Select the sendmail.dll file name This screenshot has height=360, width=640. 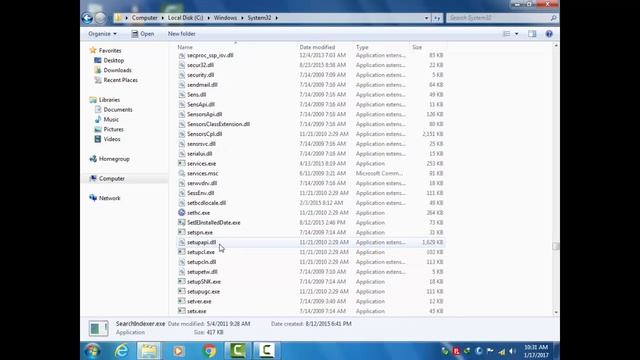202,84
